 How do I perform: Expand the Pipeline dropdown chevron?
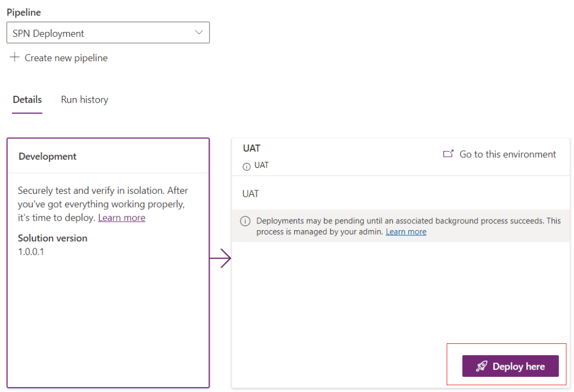198,32
